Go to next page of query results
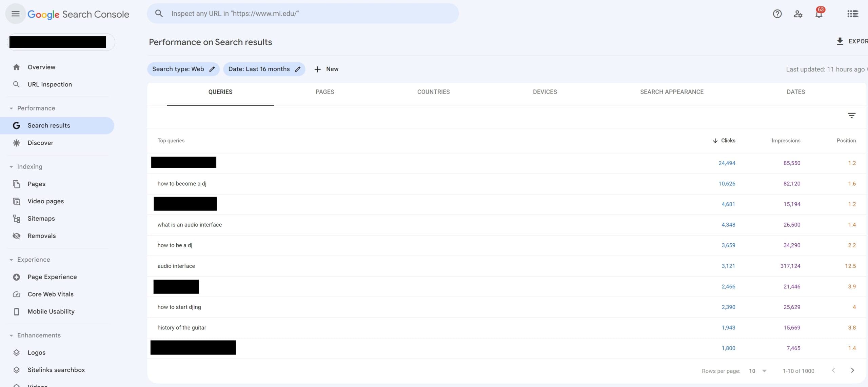Screen dimensions: 868x387 pos(852,370)
